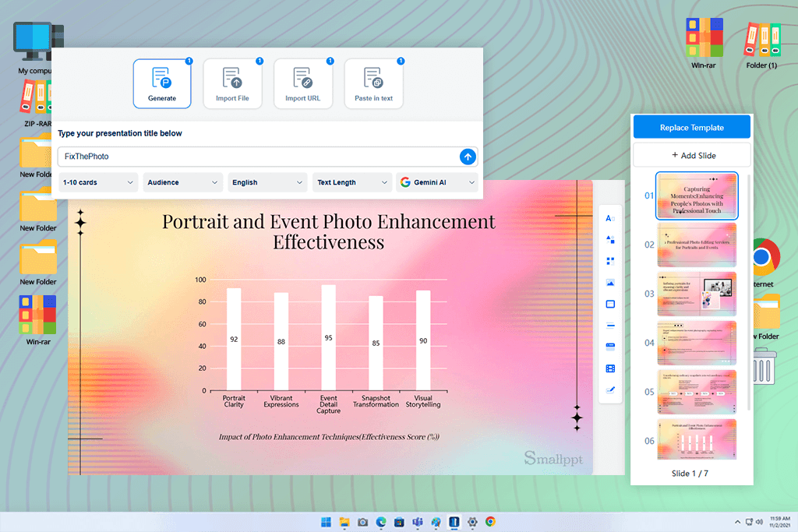This screenshot has width=798, height=532.
Task: Select slide 02 thumbnail
Action: 697,245
